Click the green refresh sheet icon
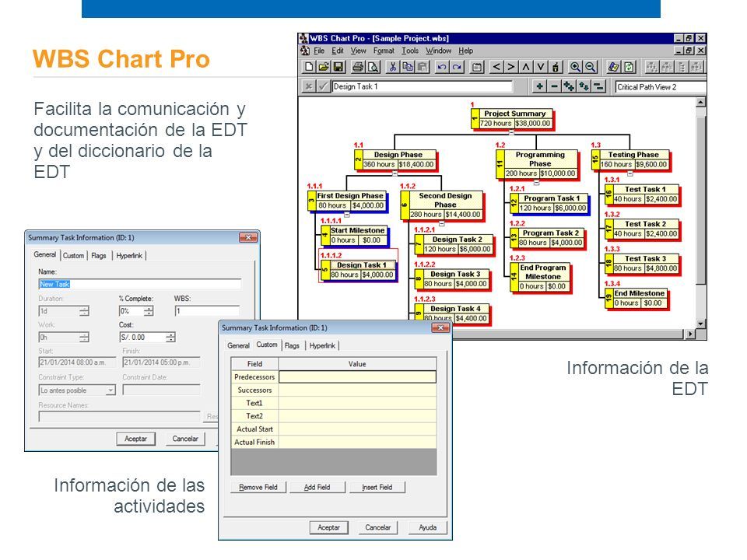Image resolution: width=747 pixels, height=560 pixels. coord(629,67)
